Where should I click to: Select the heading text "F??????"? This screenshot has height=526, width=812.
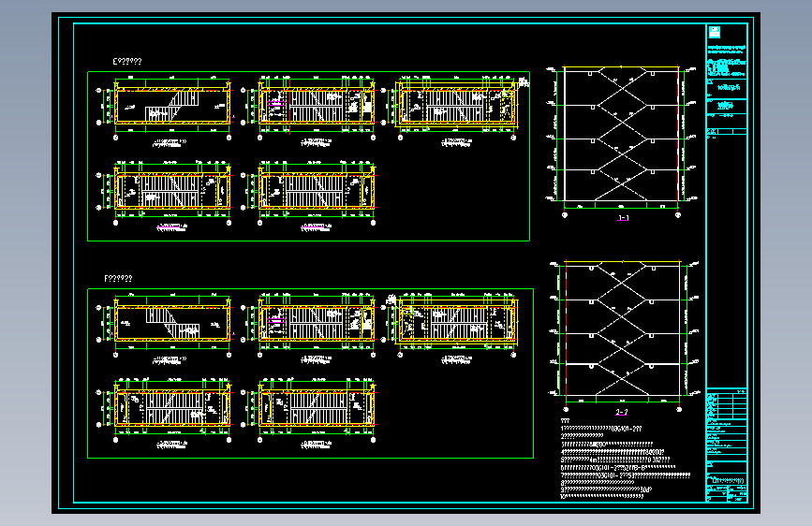pos(118,279)
